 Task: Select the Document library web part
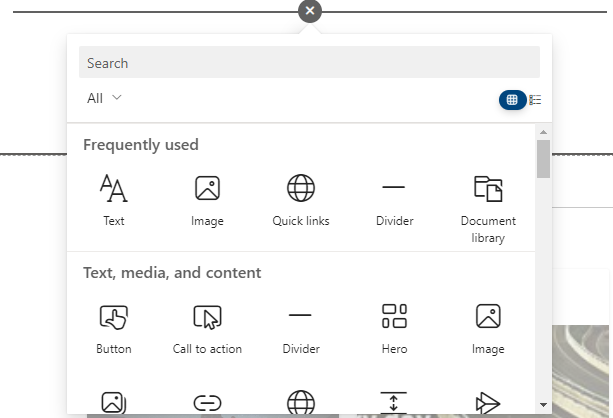click(x=488, y=208)
